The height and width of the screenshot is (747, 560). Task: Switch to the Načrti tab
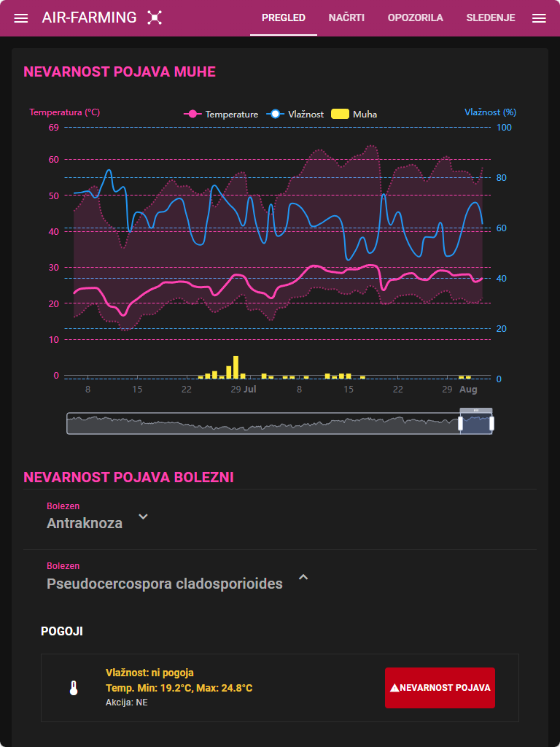[x=346, y=18]
